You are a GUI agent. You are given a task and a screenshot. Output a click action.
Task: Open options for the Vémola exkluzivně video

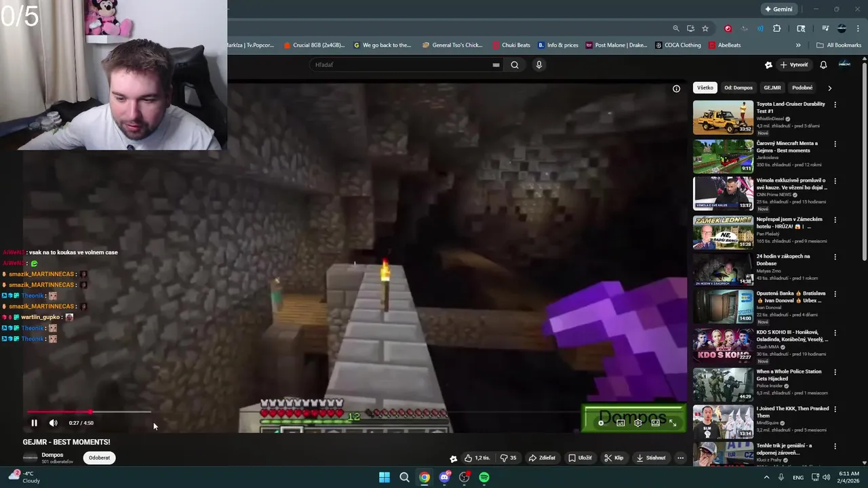pos(835,182)
